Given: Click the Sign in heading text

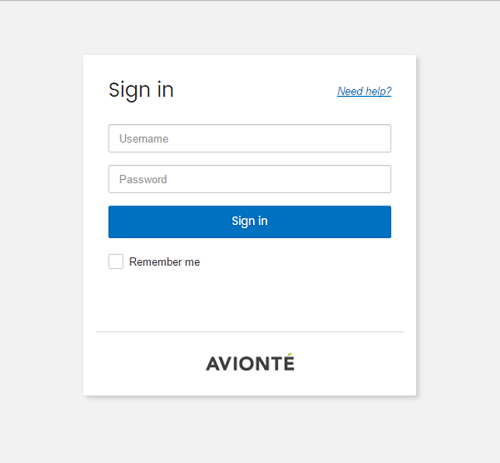Looking at the screenshot, I should 141,90.
